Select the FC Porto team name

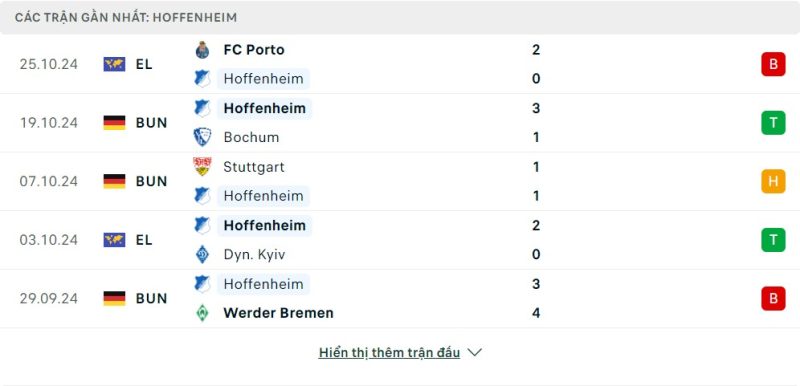coord(254,50)
